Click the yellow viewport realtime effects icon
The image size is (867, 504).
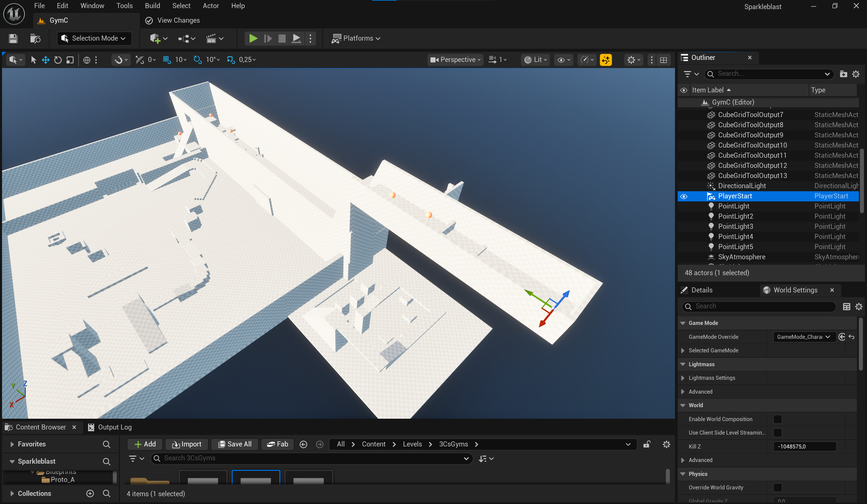click(606, 60)
